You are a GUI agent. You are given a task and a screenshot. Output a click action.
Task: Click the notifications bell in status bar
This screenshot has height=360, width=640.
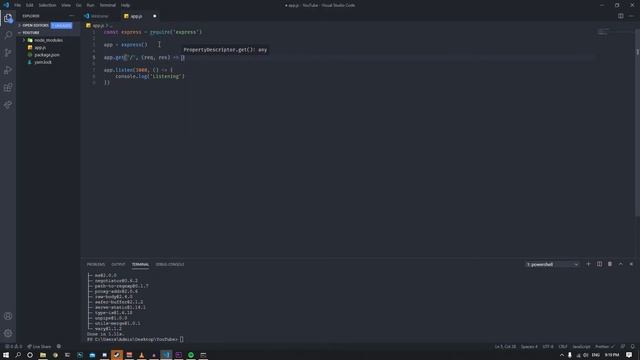point(633,347)
